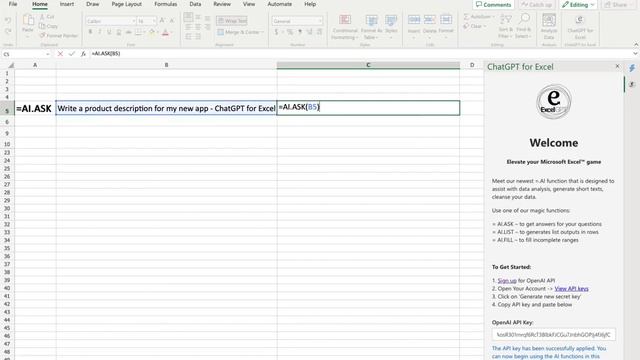
Task: Toggle Bold formatting
Action: point(90,32)
